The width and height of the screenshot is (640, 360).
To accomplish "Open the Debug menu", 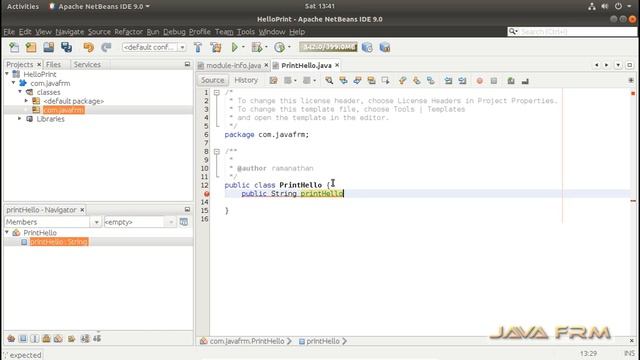I will point(174,32).
